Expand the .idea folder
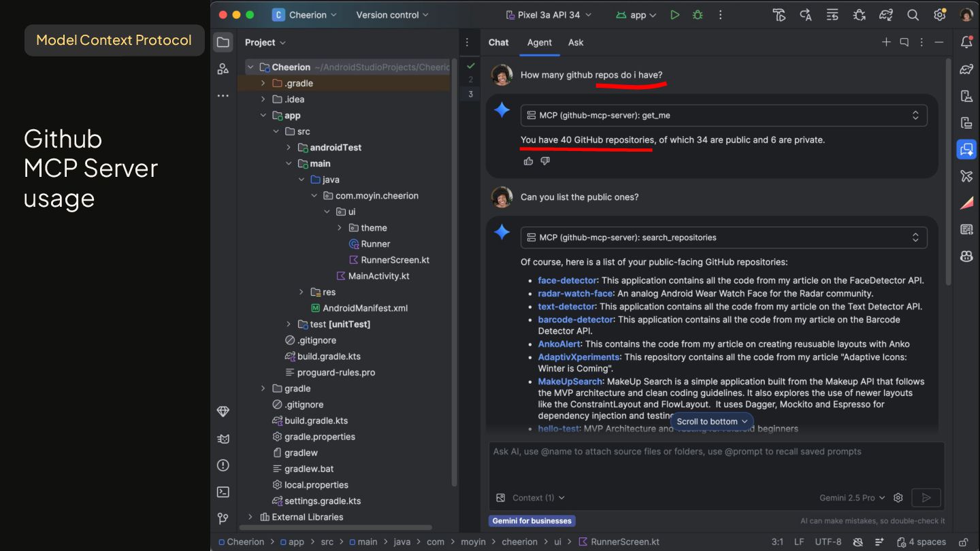This screenshot has width=980, height=551. coord(263,99)
